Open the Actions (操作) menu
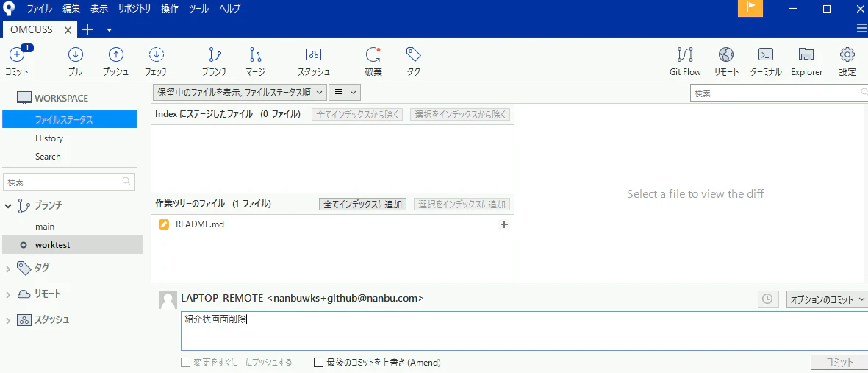 [170, 8]
